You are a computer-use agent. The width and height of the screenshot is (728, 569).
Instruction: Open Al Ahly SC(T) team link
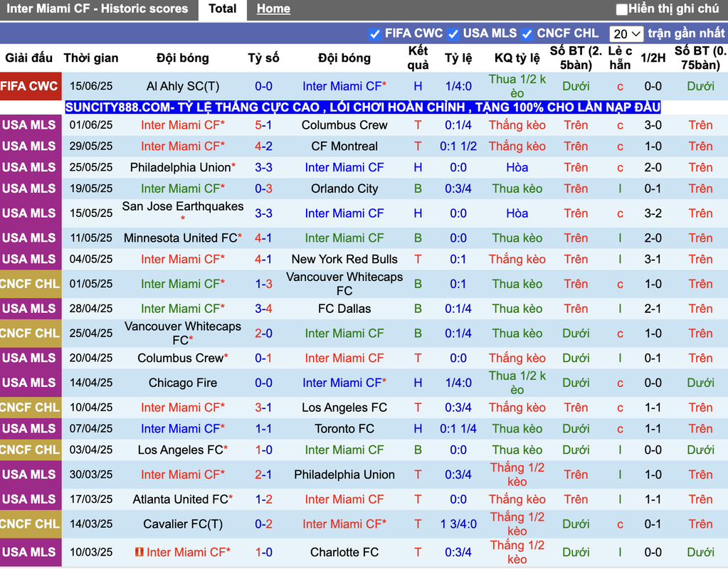click(x=182, y=86)
